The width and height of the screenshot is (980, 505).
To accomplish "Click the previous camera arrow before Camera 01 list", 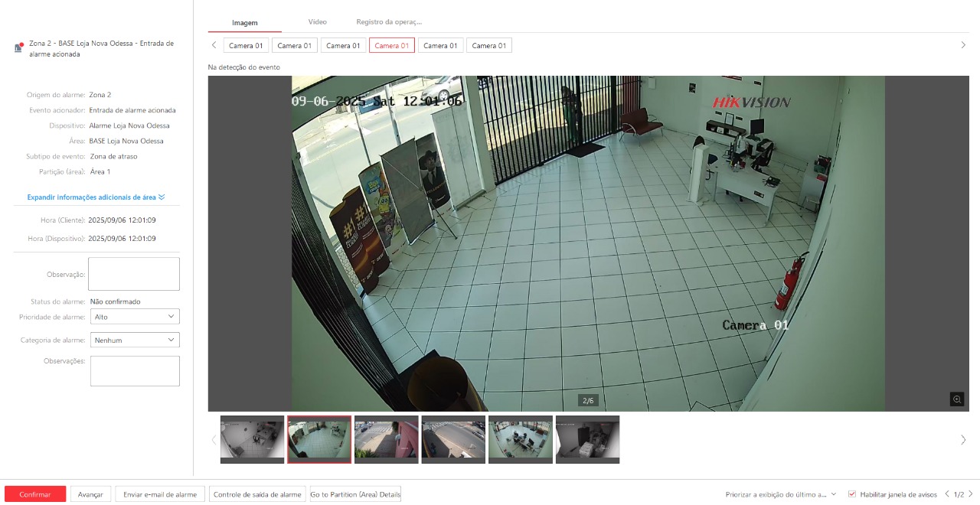I will click(x=214, y=45).
